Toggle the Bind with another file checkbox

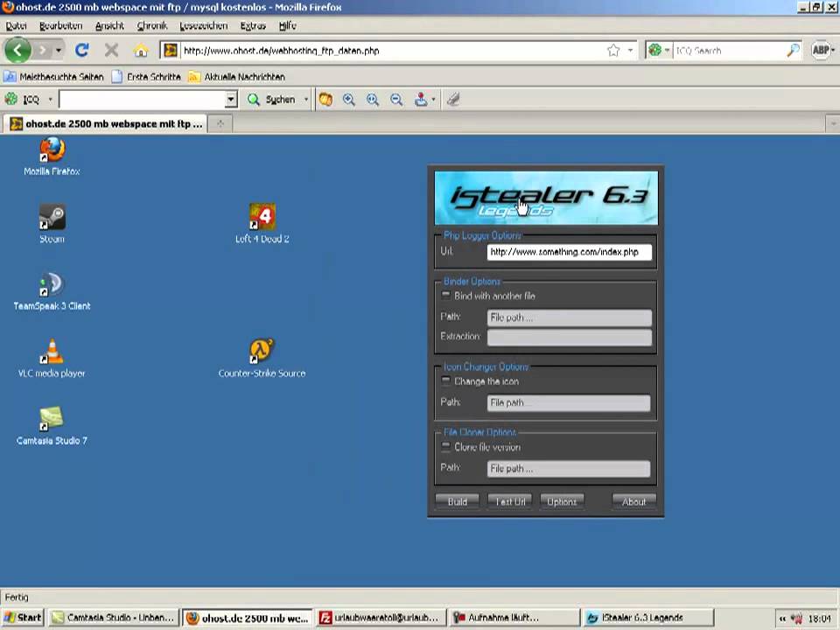(445, 295)
